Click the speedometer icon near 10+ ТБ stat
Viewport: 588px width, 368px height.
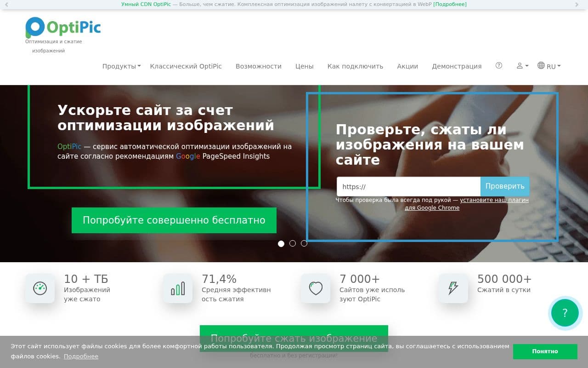pos(40,288)
